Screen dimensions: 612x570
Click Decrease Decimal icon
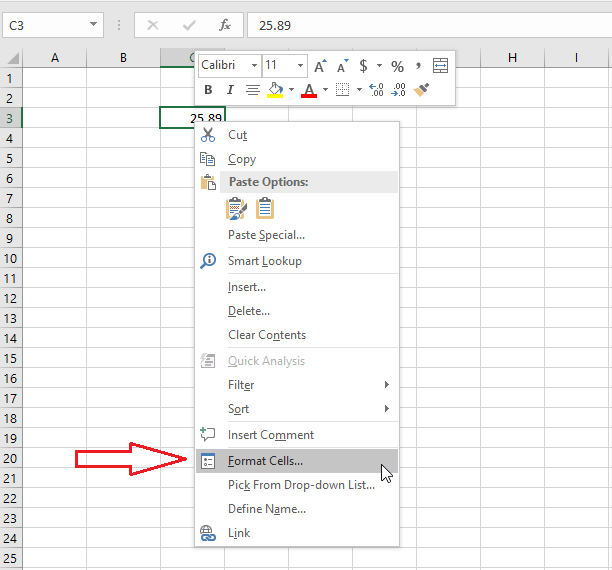[x=399, y=90]
